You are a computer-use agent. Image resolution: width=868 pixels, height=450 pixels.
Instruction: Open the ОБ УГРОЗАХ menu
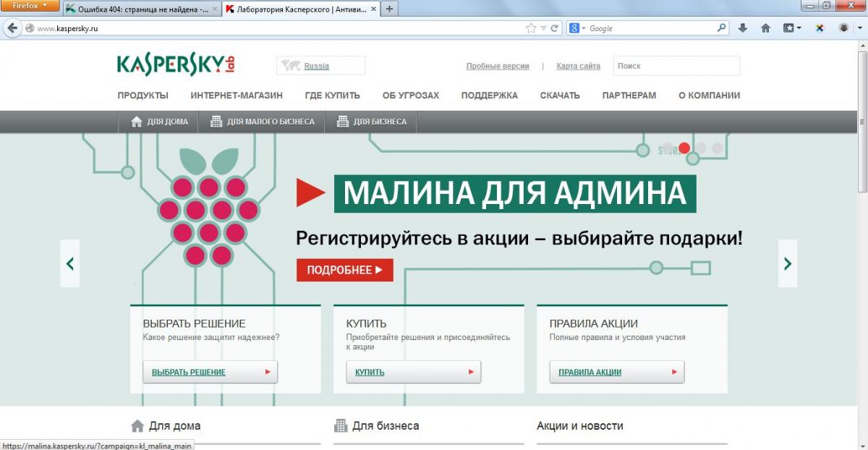coord(411,95)
